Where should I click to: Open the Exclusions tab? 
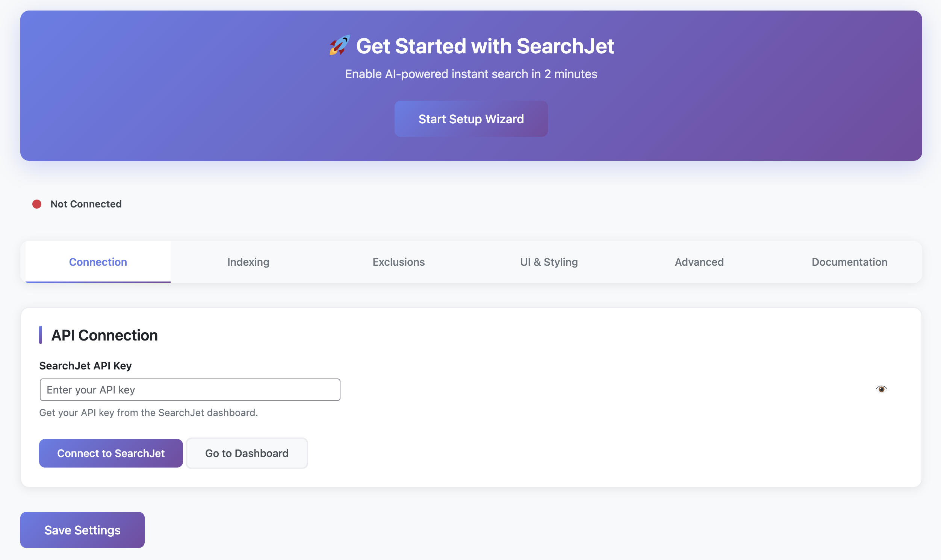(398, 262)
